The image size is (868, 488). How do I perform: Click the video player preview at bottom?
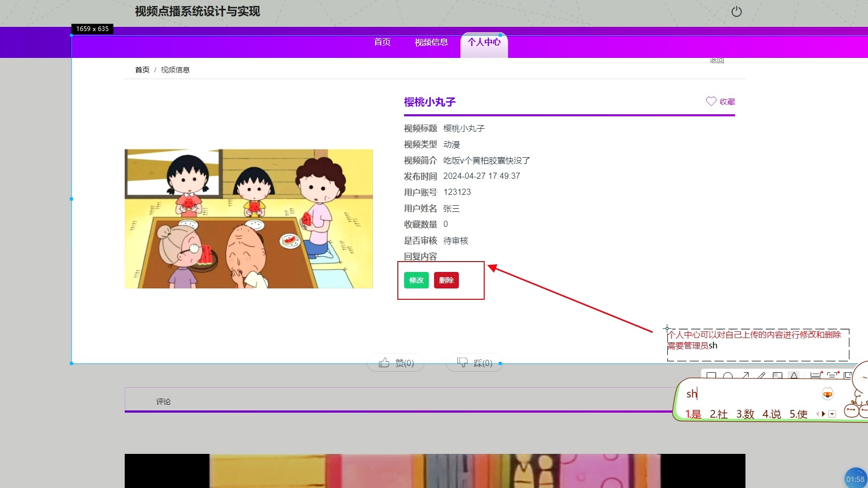pyautogui.click(x=435, y=471)
